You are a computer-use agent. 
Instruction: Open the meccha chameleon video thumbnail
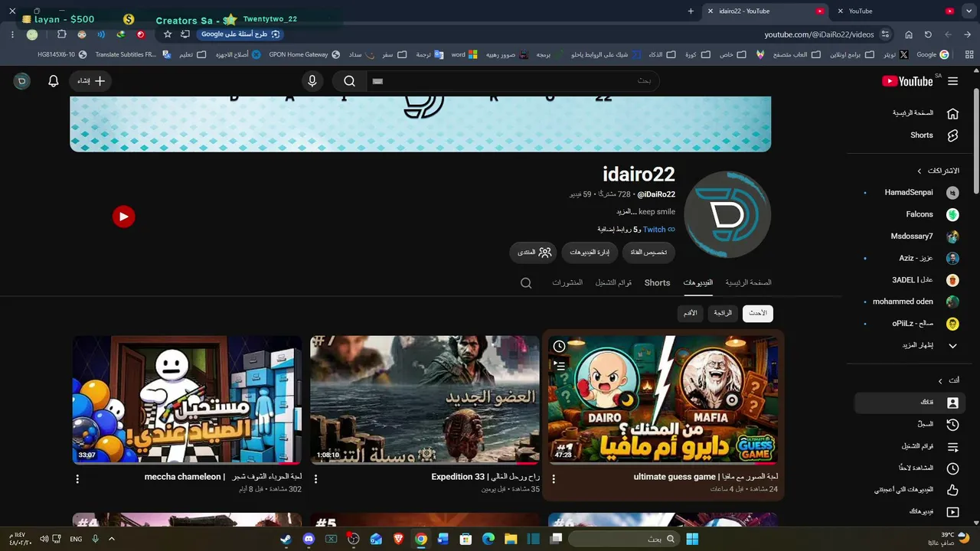coord(188,399)
